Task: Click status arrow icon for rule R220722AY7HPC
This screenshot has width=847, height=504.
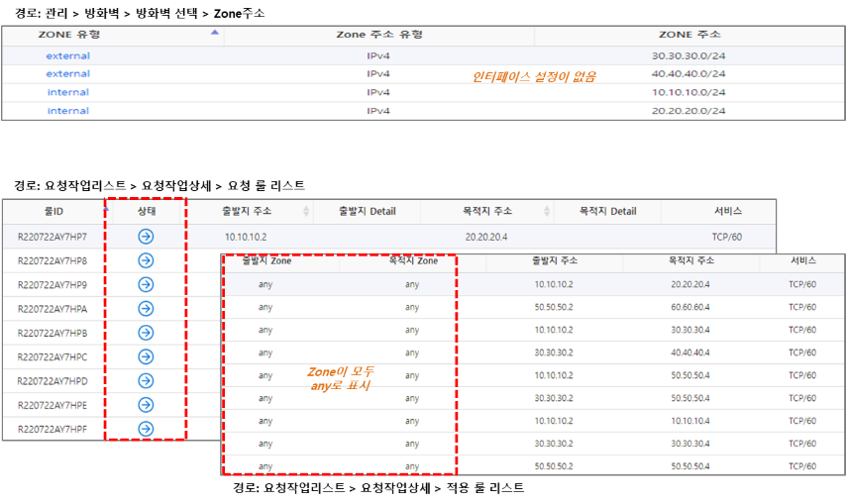Action: pyautogui.click(x=146, y=356)
